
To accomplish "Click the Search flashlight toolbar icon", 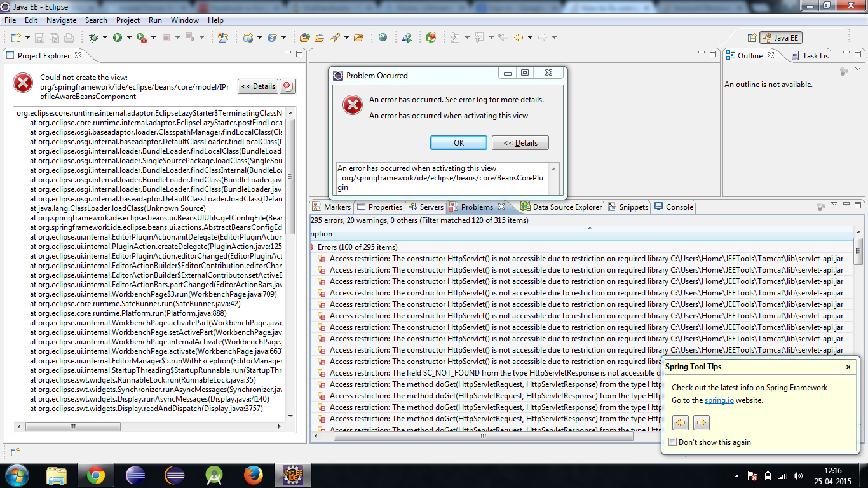I will pos(335,37).
